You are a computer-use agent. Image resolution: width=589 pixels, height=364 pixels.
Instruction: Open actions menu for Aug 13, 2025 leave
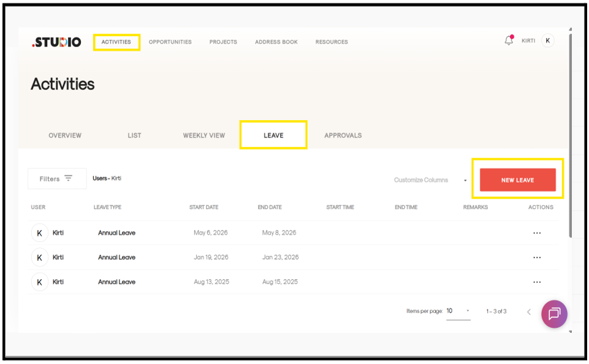[537, 282]
